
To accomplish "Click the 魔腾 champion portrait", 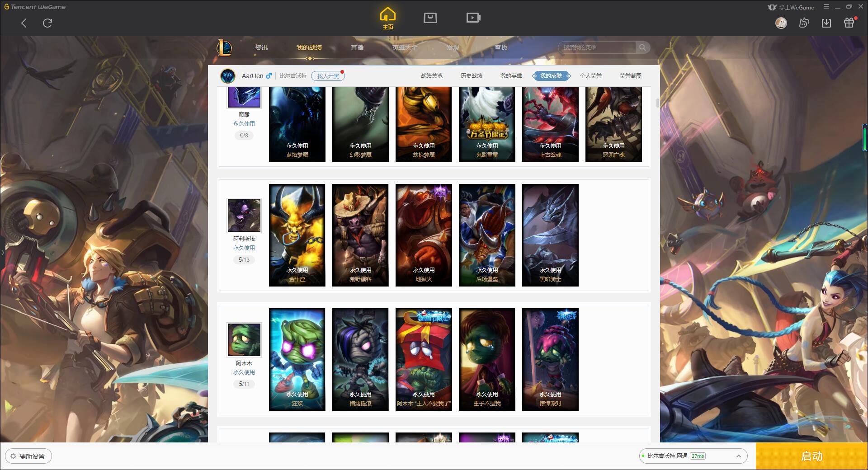I will tap(244, 97).
